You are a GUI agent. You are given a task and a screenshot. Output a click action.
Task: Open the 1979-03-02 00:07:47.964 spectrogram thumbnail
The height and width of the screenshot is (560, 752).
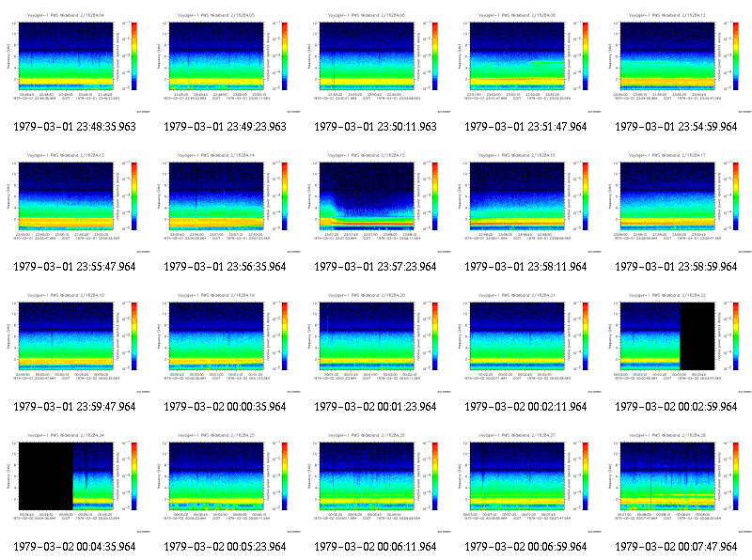pyautogui.click(x=677, y=482)
